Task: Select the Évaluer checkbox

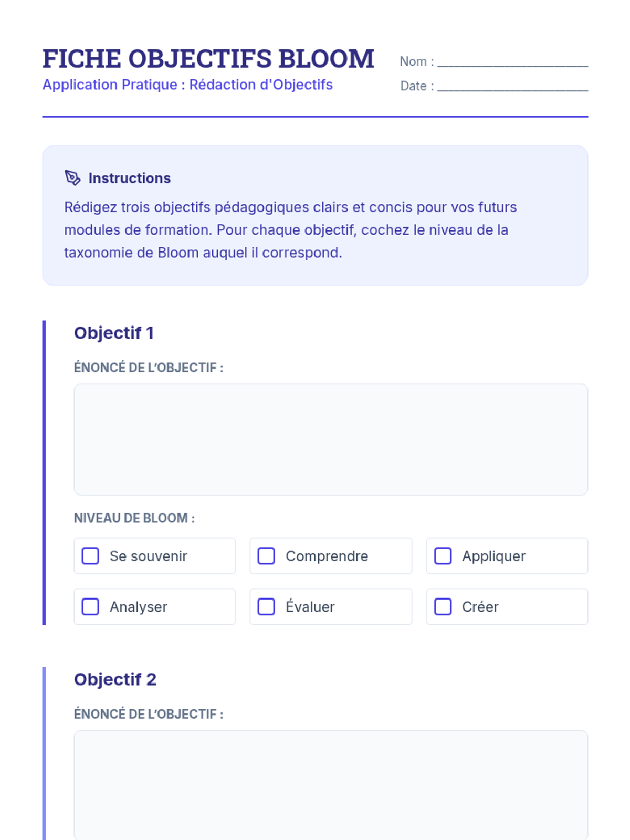Action: pyautogui.click(x=266, y=606)
